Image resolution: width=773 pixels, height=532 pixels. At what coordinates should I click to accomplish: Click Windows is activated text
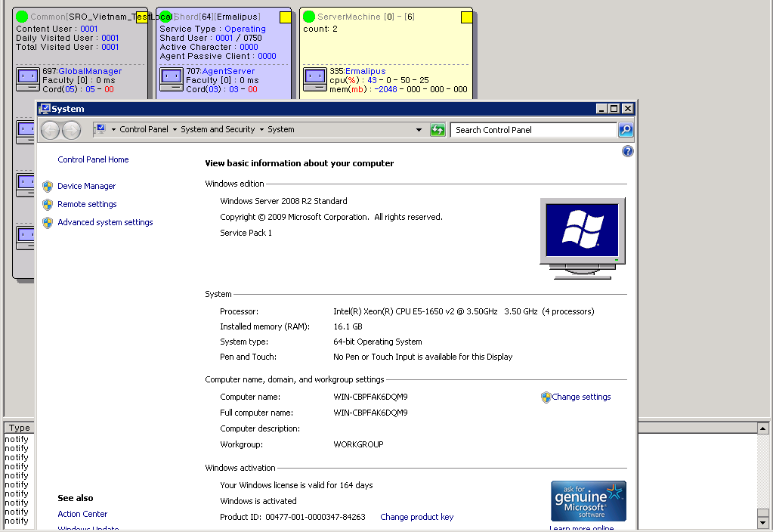tap(258, 501)
